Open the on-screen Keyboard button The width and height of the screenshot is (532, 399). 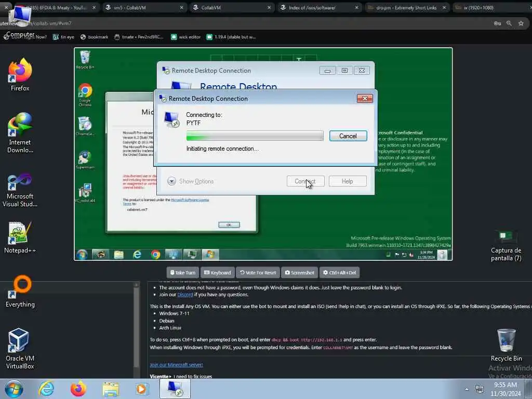pyautogui.click(x=218, y=272)
